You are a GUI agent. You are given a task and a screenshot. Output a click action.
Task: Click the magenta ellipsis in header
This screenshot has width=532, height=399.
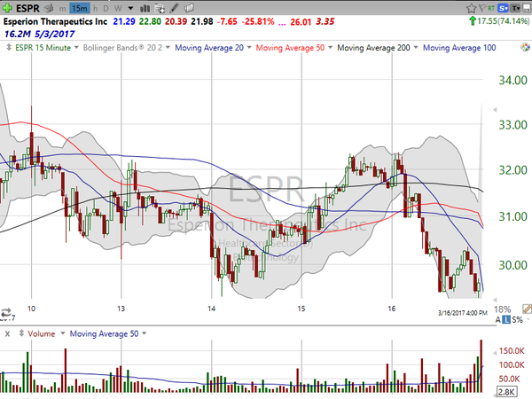coord(282,24)
